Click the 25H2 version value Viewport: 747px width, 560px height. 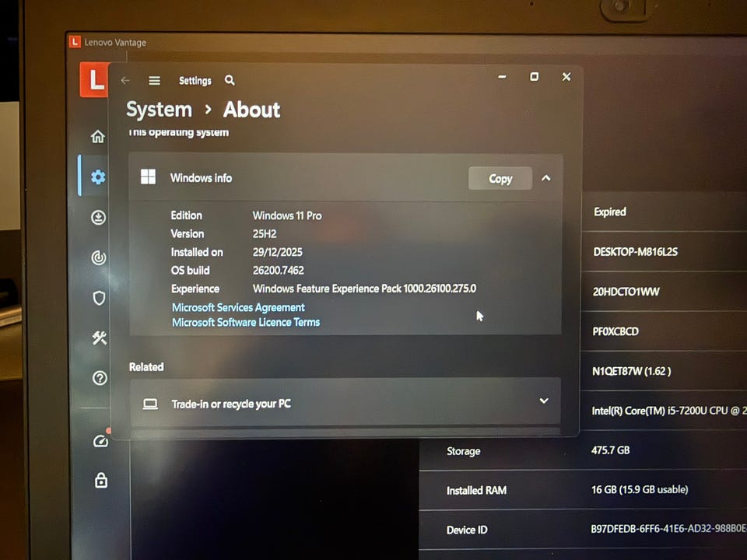tap(265, 234)
